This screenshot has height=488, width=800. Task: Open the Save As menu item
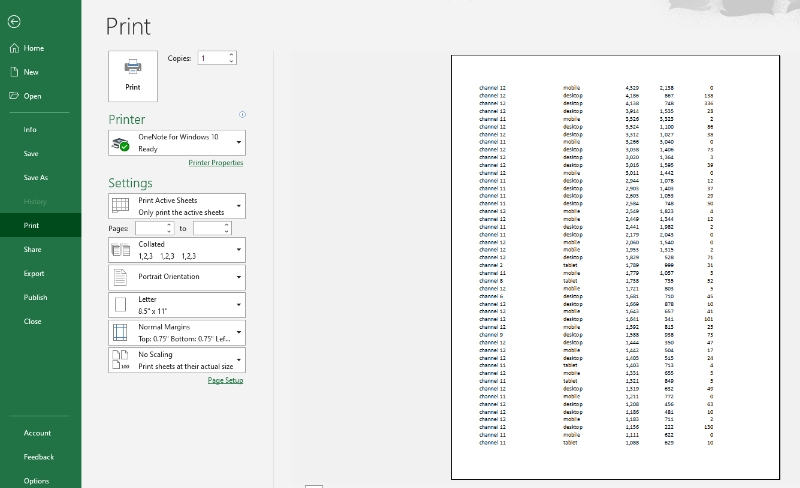click(x=36, y=177)
